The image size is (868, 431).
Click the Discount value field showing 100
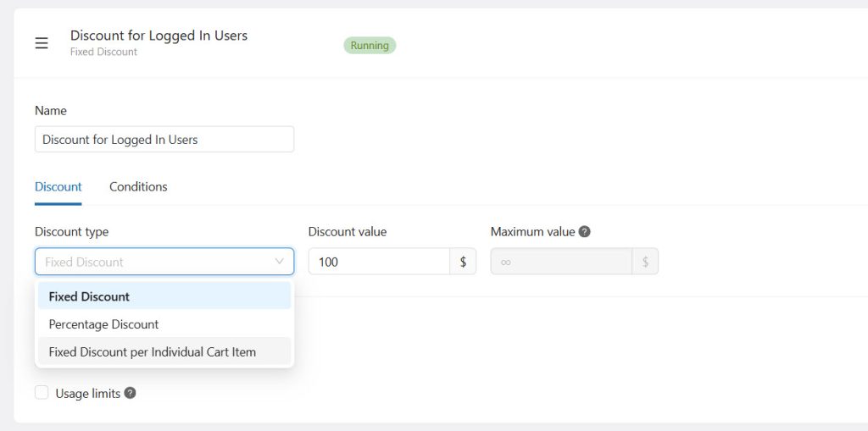click(x=378, y=262)
